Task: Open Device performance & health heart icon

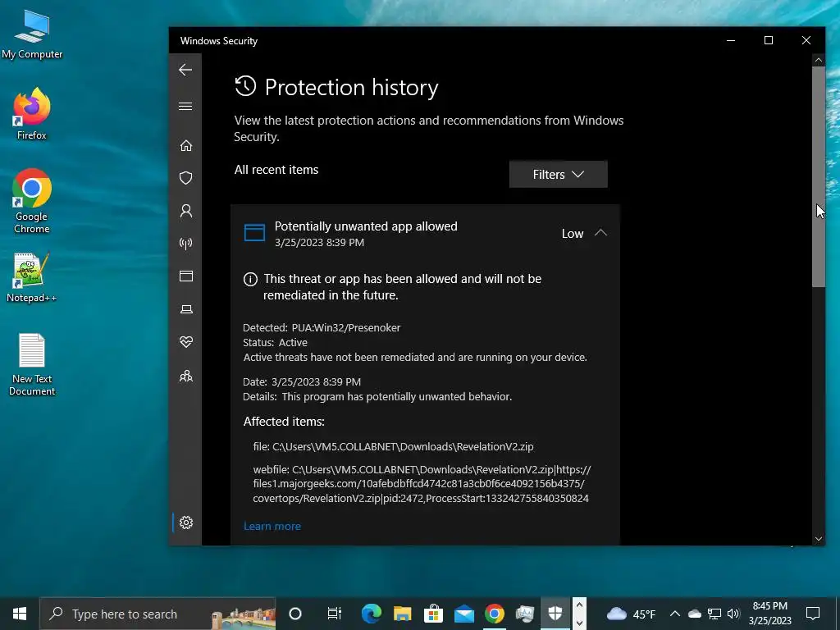Action: pos(186,342)
